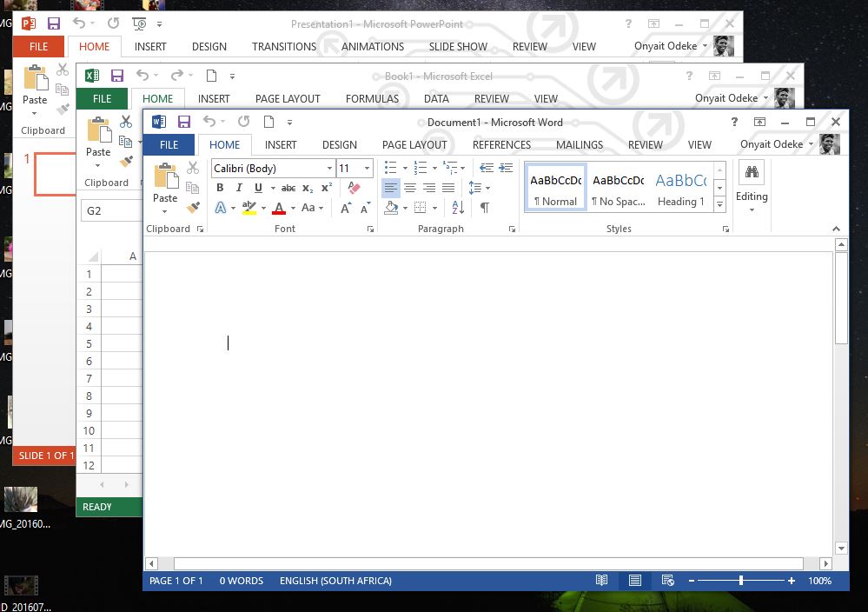Toggle Superscript in Word ribbon
This screenshot has width=868, height=612.
328,188
